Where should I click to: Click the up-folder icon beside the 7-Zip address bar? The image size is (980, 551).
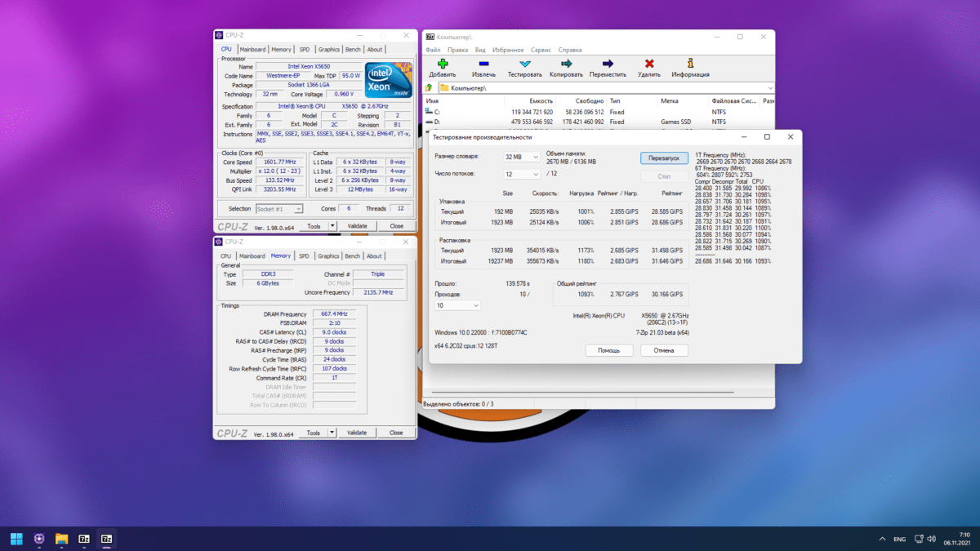point(429,87)
